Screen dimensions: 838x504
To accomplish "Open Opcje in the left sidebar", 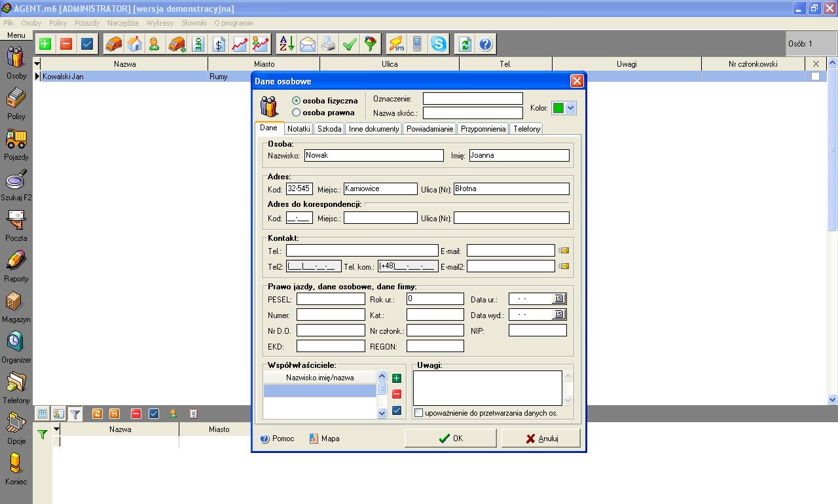I will click(16, 428).
